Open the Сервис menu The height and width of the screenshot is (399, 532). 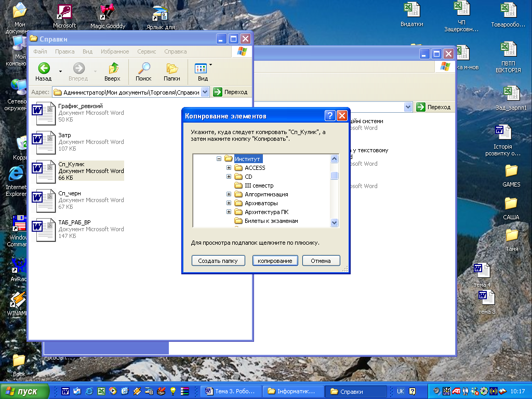pyautogui.click(x=147, y=51)
